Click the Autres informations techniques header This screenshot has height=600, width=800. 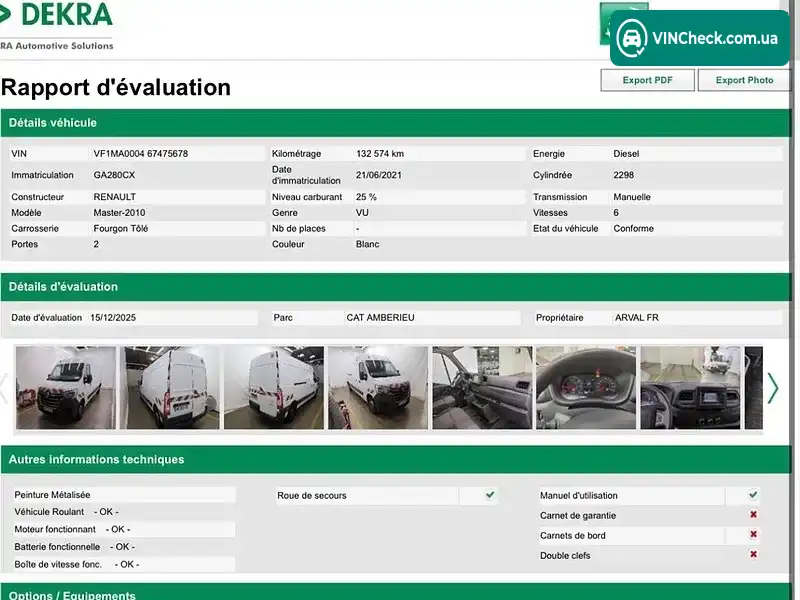(x=396, y=460)
